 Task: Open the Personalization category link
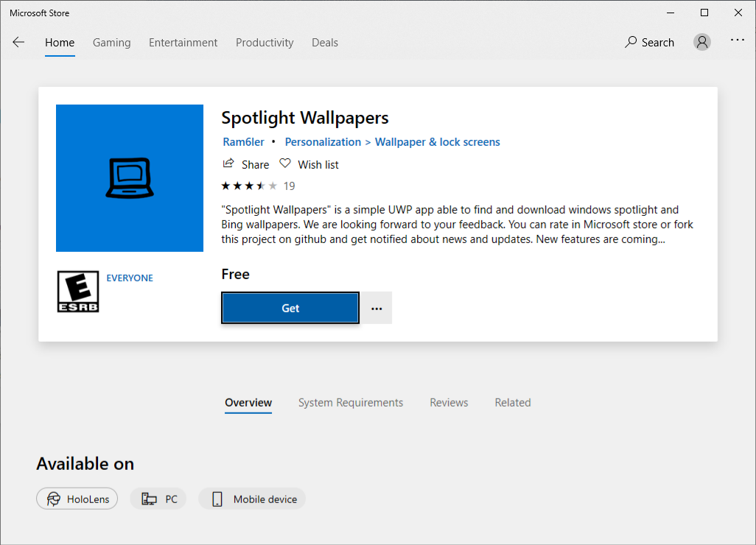(x=323, y=142)
